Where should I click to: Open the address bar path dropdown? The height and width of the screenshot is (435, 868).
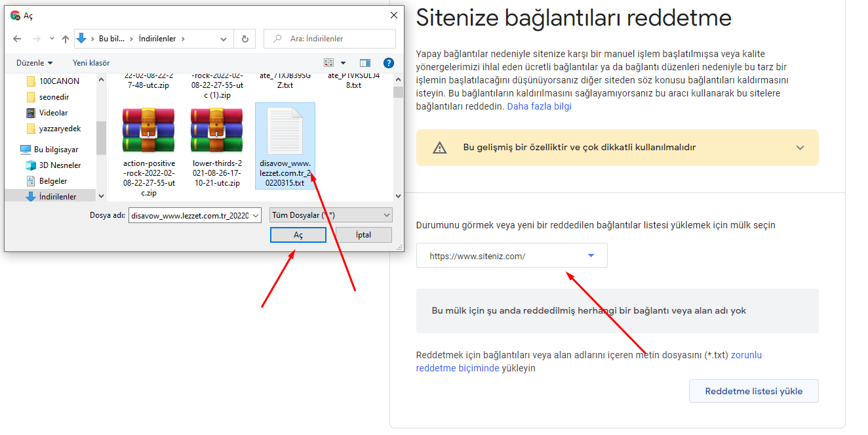(223, 39)
